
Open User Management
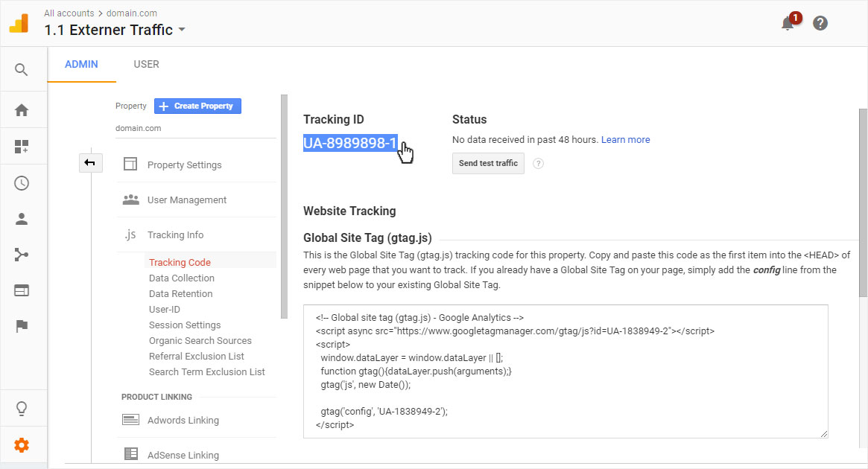coord(187,200)
